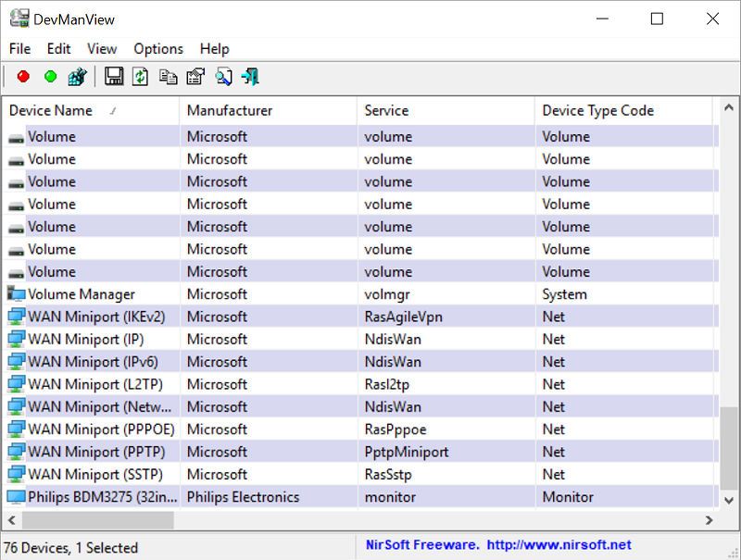Sort by the Device Name column header

pos(90,110)
